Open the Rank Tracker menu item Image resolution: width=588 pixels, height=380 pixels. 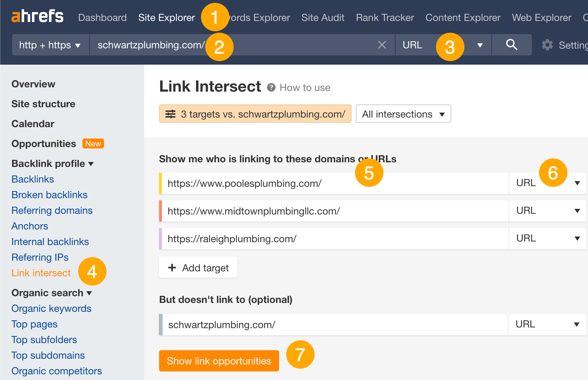385,17
